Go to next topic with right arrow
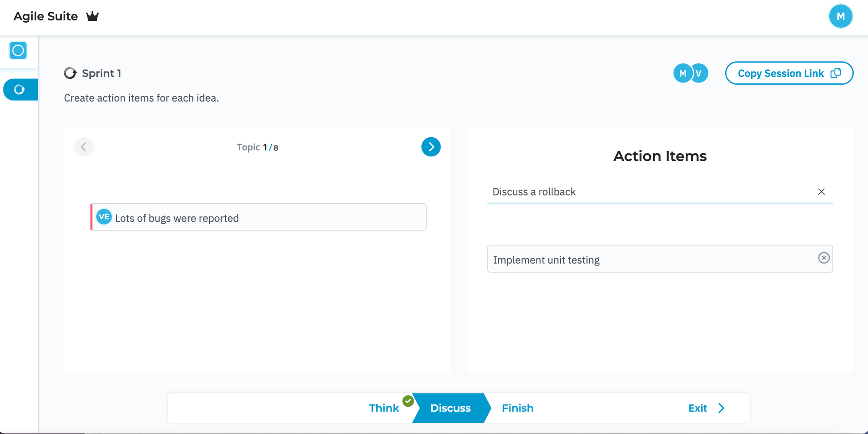 coord(431,147)
